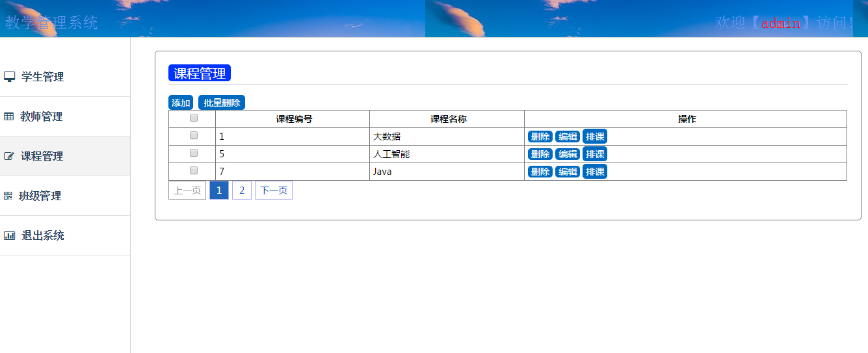Click 排课 for the Java course
Viewport: 868px width, 353px height.
pos(595,172)
